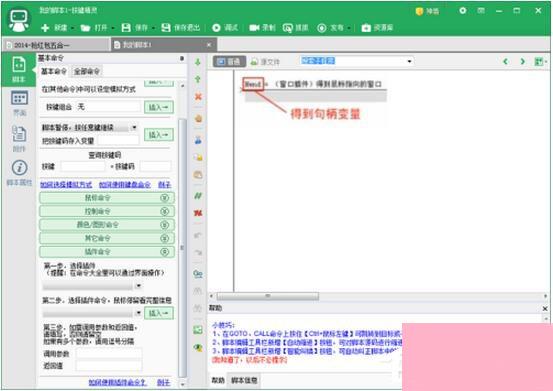Click 插入 button for plugin command

pyautogui.click(x=159, y=313)
